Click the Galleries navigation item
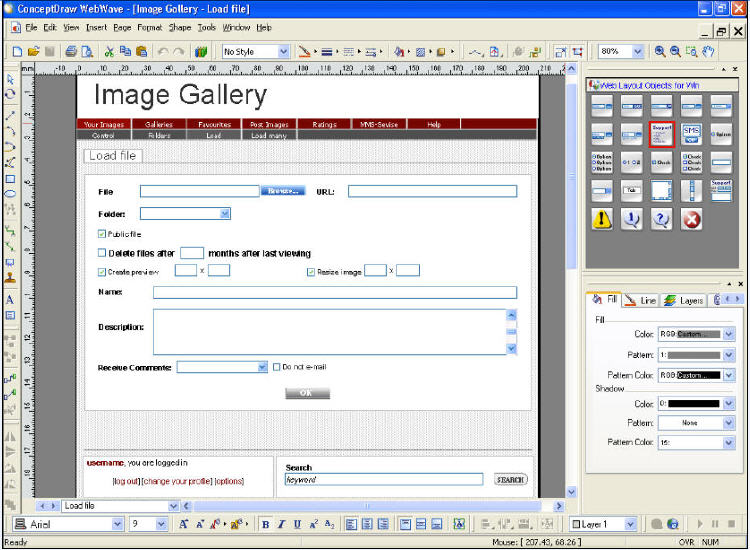The width and height of the screenshot is (750, 550). (x=159, y=124)
